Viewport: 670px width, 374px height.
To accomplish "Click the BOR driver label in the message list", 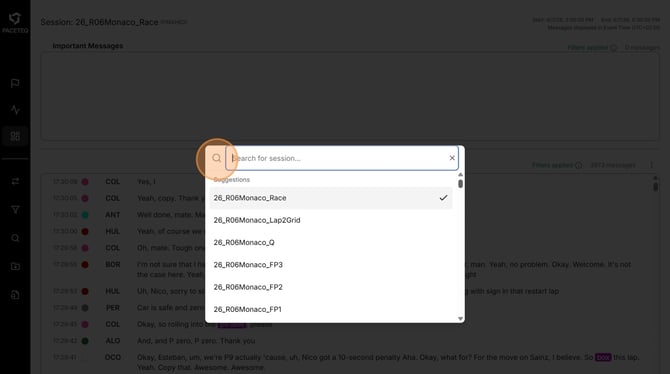I will pyautogui.click(x=113, y=265).
